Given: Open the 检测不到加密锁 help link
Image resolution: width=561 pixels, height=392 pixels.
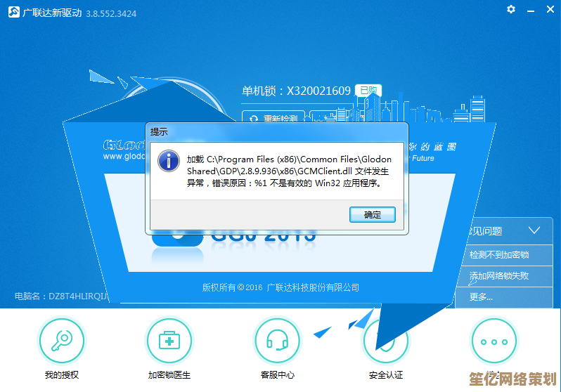Looking at the screenshot, I should (x=499, y=255).
